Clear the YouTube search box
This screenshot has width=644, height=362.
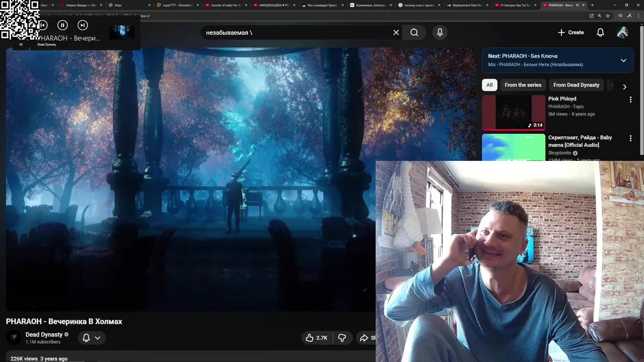396,32
